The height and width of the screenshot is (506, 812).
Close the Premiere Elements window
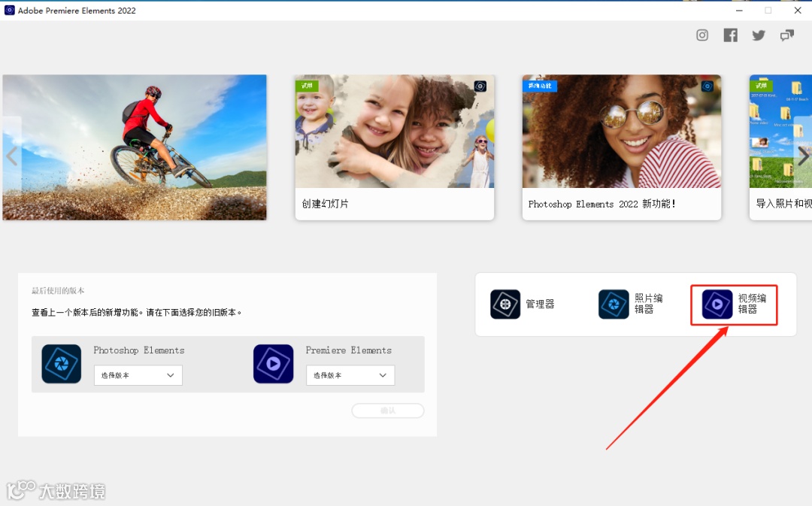click(x=798, y=11)
